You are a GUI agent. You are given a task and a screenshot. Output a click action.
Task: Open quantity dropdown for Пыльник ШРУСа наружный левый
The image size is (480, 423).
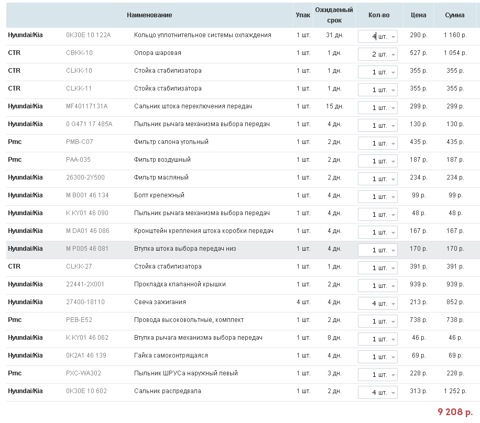pos(378,375)
